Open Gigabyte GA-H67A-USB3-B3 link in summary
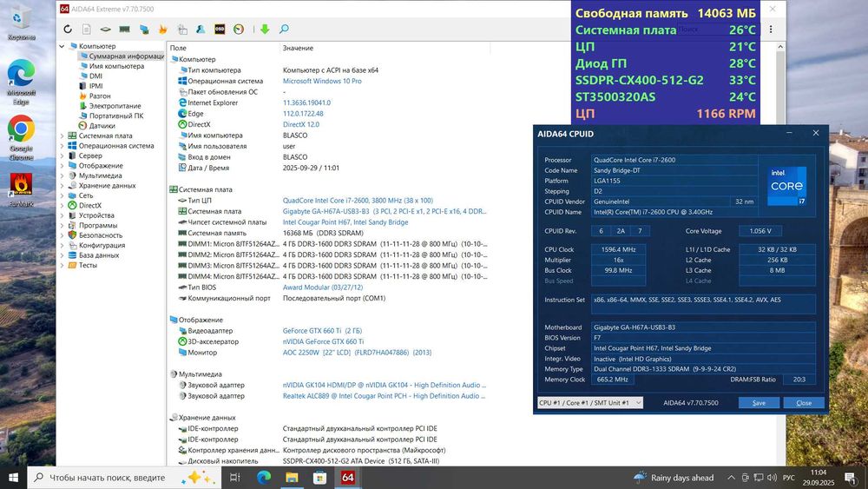The image size is (868, 489). coord(385,211)
